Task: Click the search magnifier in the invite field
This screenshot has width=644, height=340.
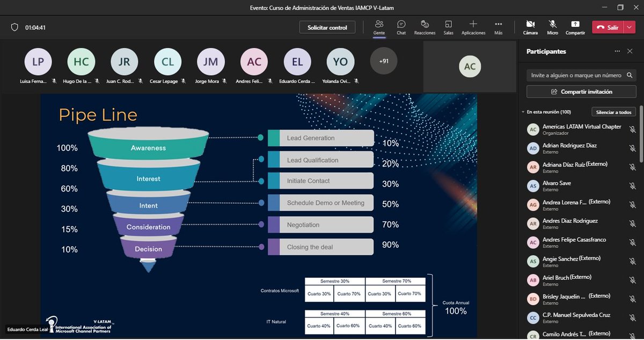Action: (629, 75)
